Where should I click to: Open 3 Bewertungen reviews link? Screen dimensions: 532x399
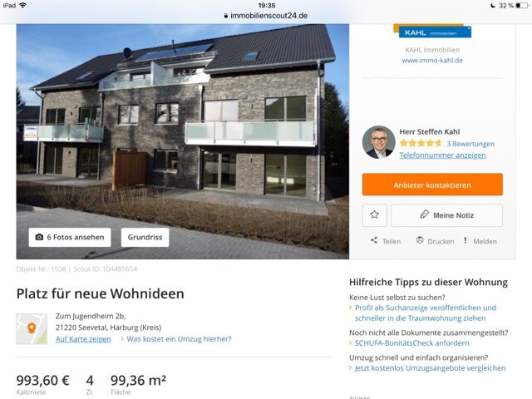[x=470, y=144]
